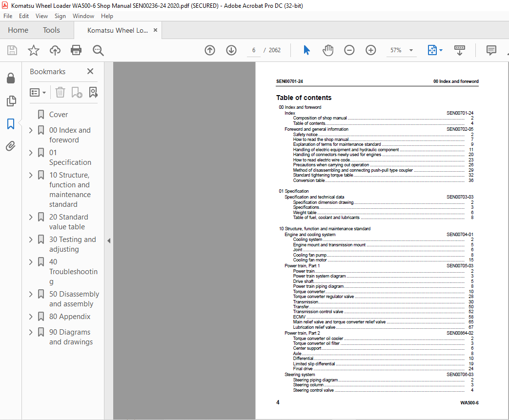Open the Sign menu
Image resolution: width=509 pixels, height=420 pixels.
point(60,16)
